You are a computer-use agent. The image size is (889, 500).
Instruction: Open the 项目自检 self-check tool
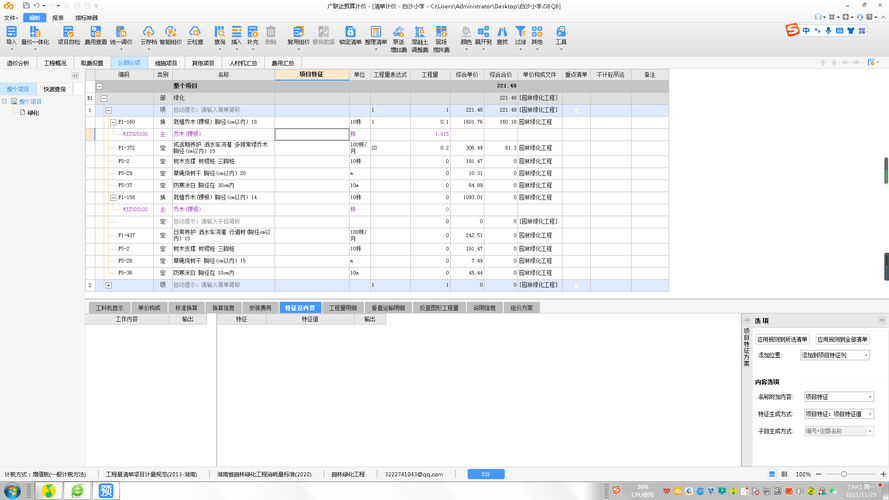pos(69,35)
